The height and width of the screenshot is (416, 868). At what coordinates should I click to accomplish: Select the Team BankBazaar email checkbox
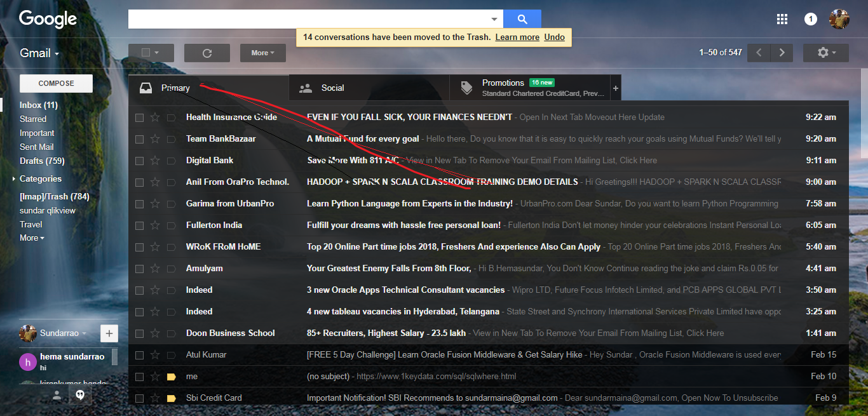(x=139, y=139)
